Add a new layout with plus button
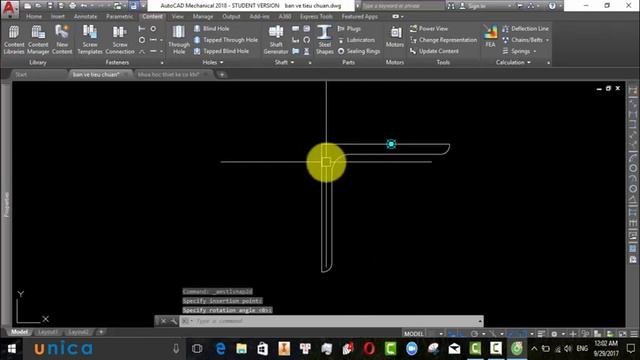The height and width of the screenshot is (360, 640). (101, 332)
